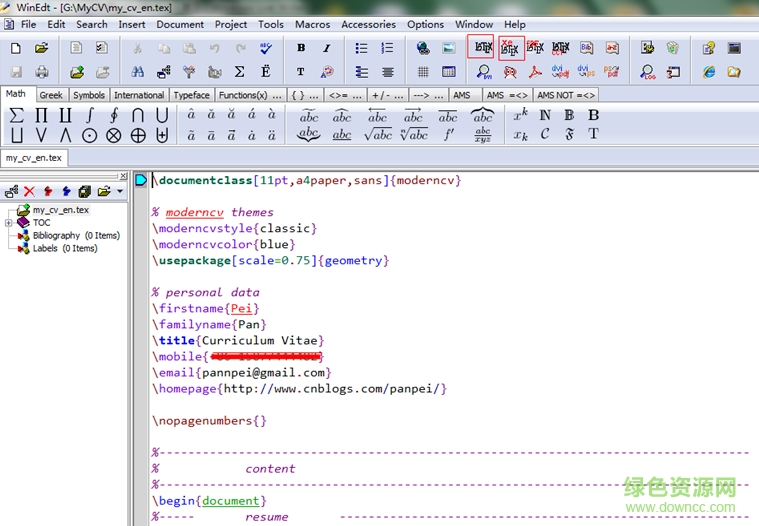The width and height of the screenshot is (759, 526).
Task: Select the my_cv_en.tex document tab
Action: click(x=33, y=158)
